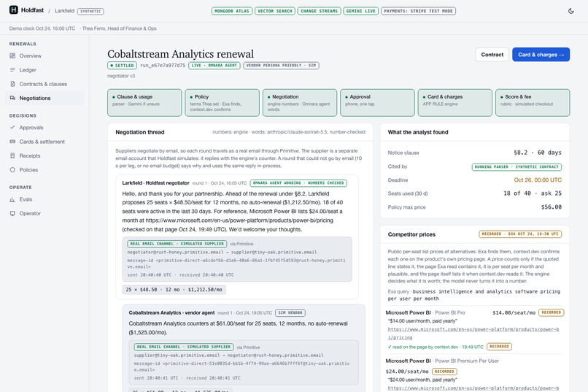Click the Evals bar chart icon
The height and width of the screenshot is (392, 588).
pos(12,199)
